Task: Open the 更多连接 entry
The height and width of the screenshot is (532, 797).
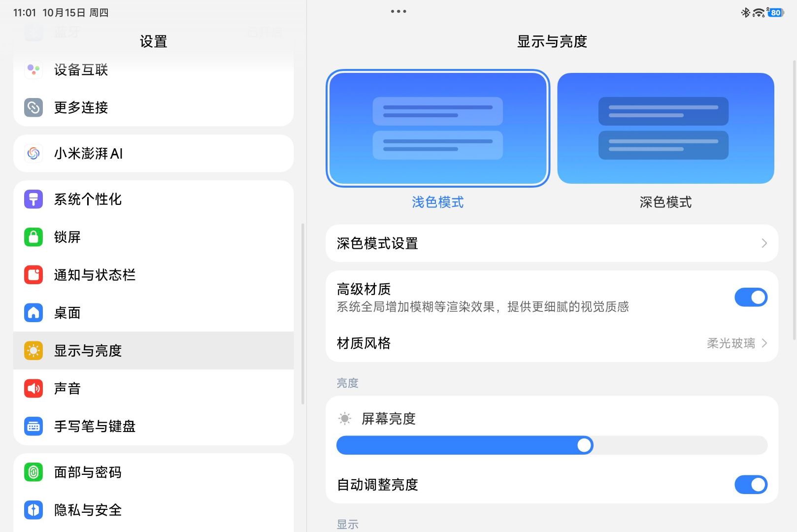Action: pos(154,107)
